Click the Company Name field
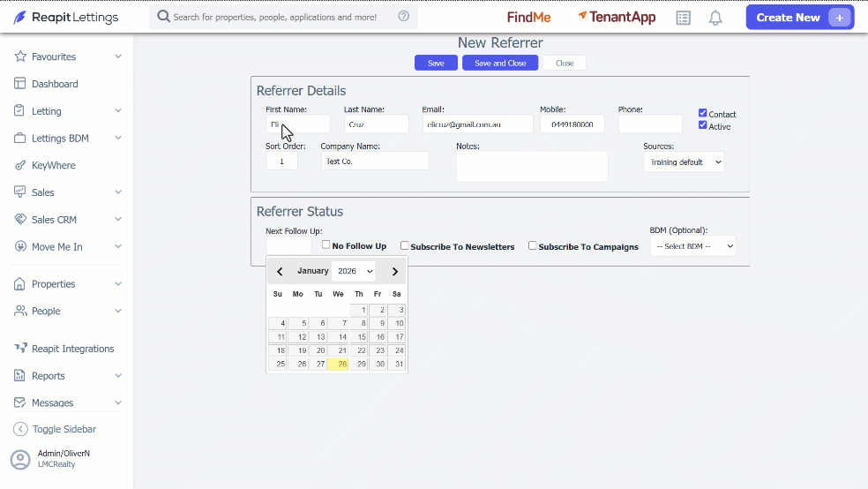868x489 pixels. (375, 162)
